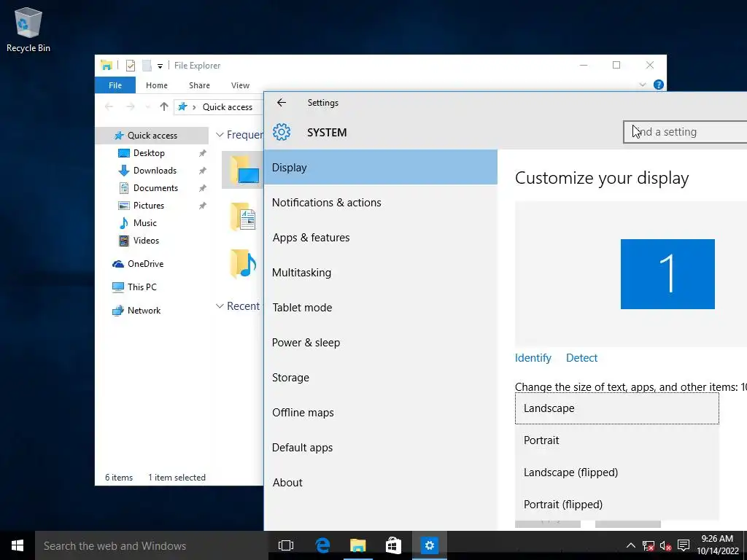Open the Action Center notifications icon
This screenshot has height=560, width=747.
(x=684, y=545)
